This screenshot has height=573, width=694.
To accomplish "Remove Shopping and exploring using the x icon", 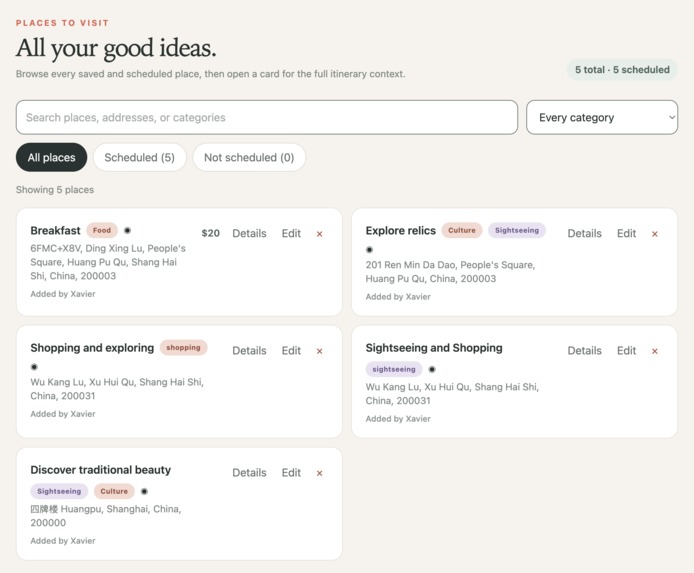I will [320, 351].
